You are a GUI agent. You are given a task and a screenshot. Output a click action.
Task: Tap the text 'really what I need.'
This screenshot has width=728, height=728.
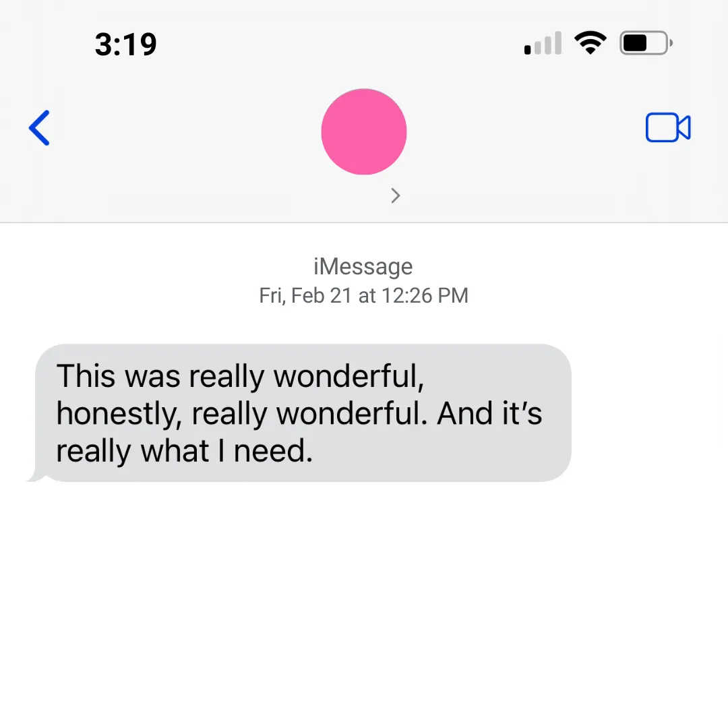coord(184,451)
